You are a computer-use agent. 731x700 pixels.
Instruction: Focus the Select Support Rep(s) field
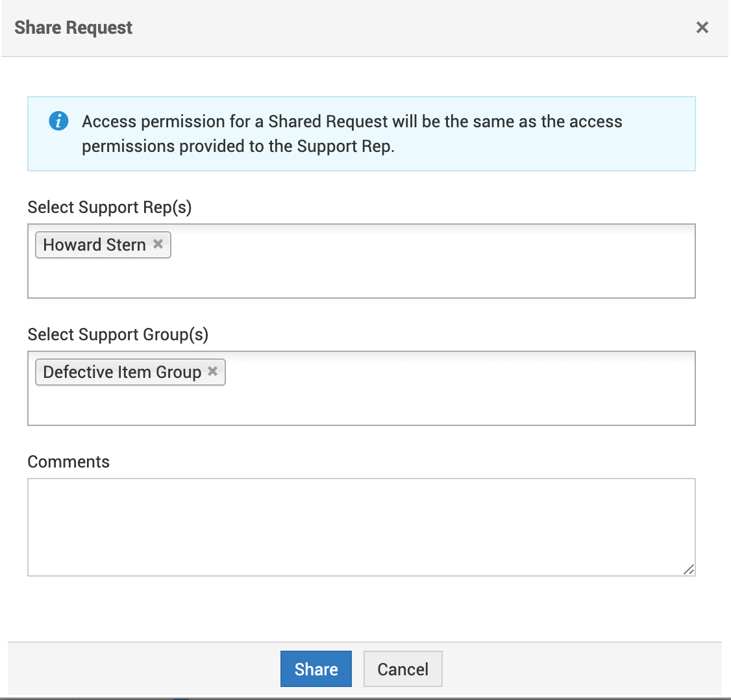(428, 260)
